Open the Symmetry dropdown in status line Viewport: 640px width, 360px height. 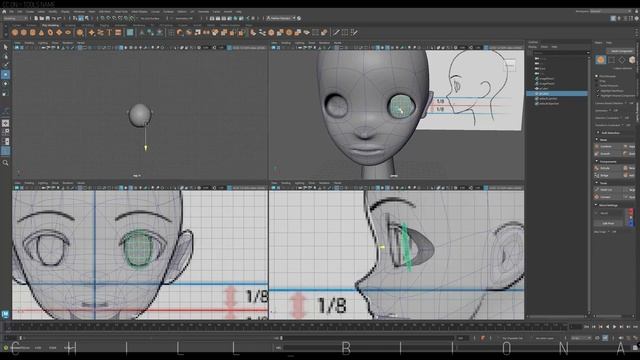183,18
